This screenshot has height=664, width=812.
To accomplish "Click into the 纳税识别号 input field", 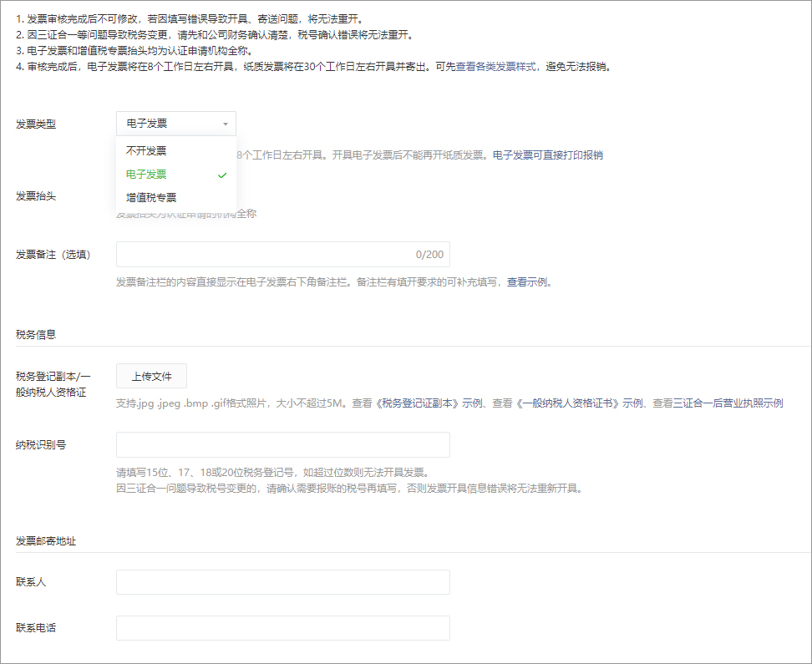I will tap(282, 444).
